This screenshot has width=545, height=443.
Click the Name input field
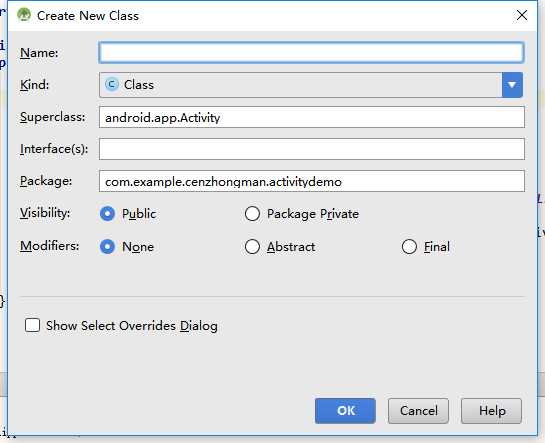[x=311, y=52]
